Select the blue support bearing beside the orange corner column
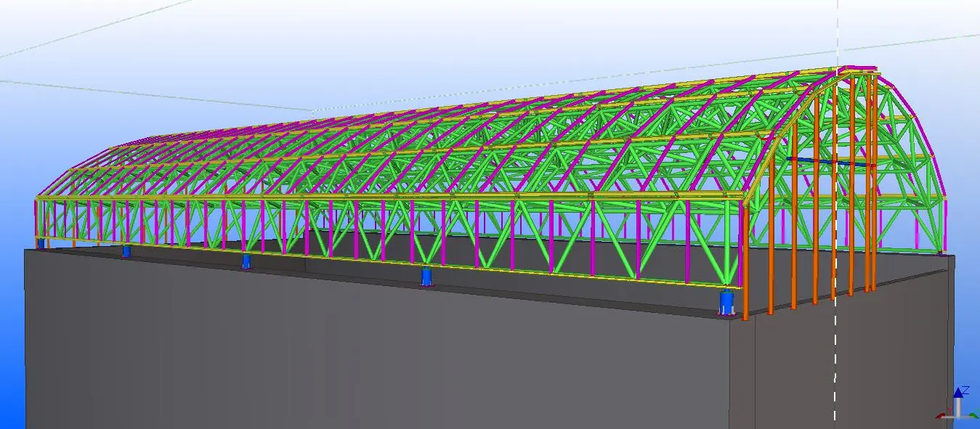Image resolution: width=980 pixels, height=429 pixels. 727,303
